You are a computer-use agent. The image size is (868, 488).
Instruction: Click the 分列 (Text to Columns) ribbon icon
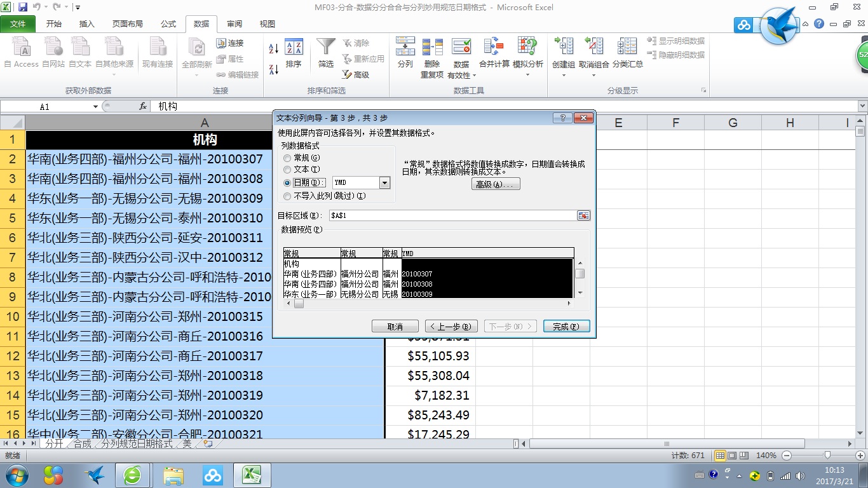405,47
